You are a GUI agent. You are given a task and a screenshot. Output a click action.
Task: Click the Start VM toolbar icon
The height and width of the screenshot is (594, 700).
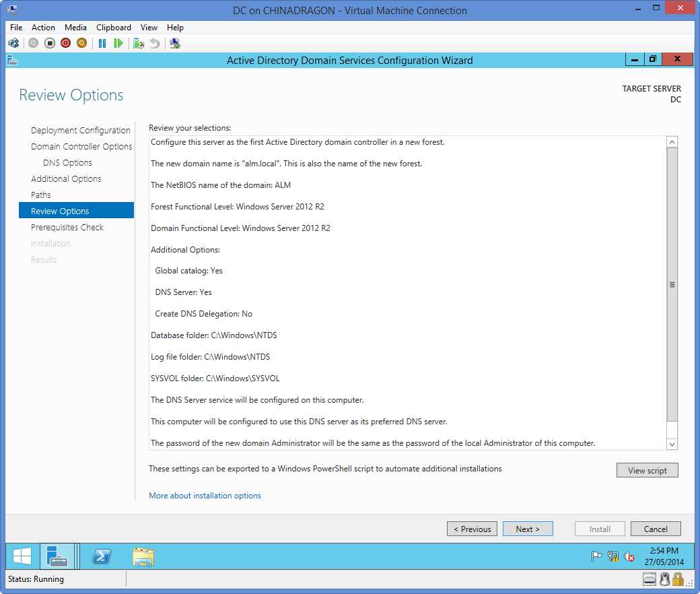click(x=34, y=43)
